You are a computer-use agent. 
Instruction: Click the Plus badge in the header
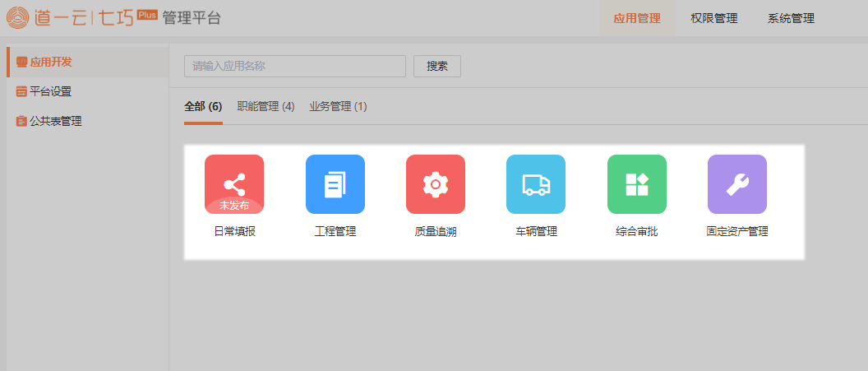pos(146,15)
